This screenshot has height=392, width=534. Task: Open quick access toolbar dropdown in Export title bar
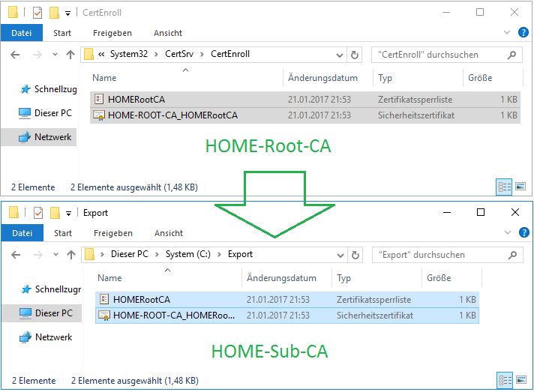coord(68,213)
